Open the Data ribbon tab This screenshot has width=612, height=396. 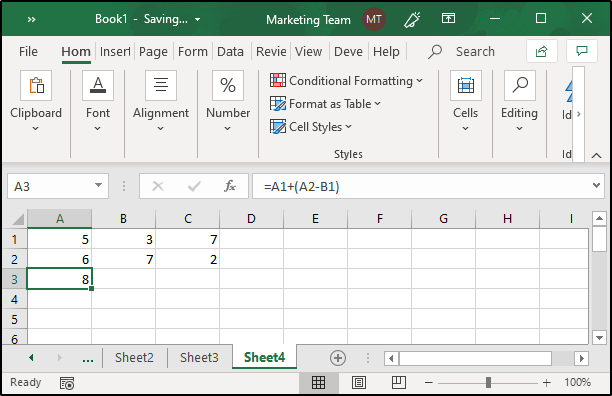point(230,51)
